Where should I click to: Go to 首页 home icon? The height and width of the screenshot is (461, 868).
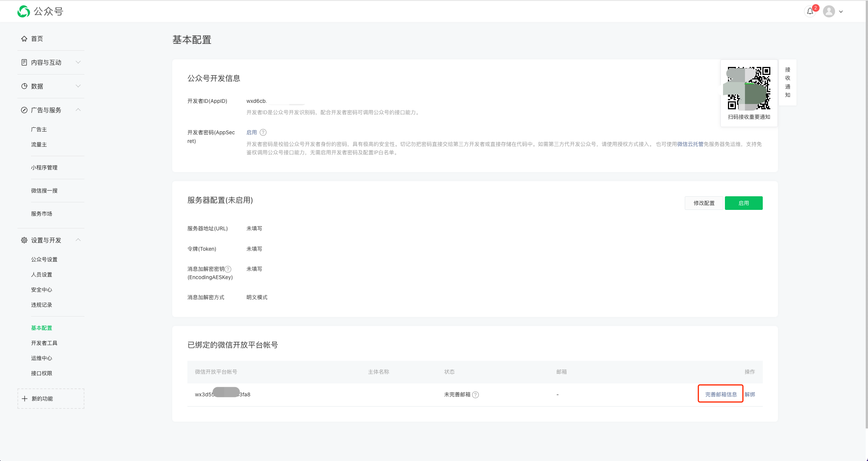point(24,39)
